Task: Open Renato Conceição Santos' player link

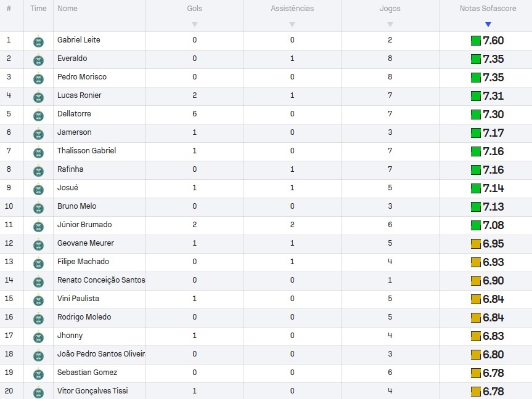Action: [101, 280]
